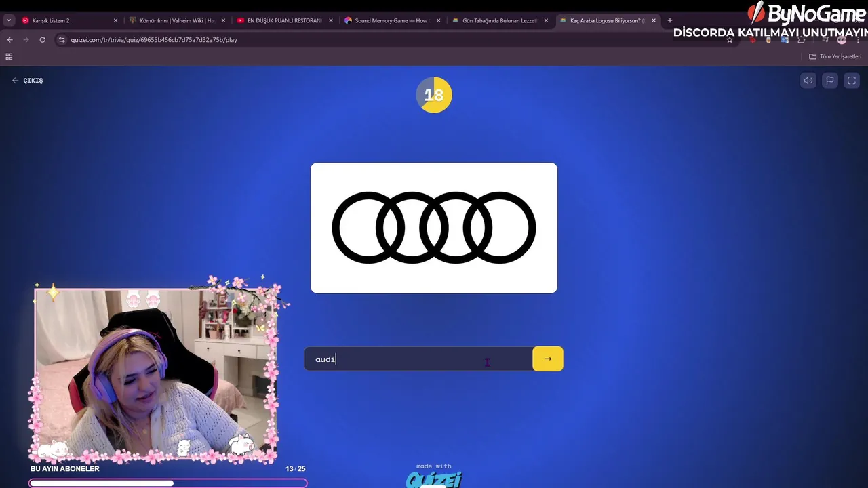Close the 'Karışık Listem 2' tab
This screenshot has height=488, width=868.
tap(115, 20)
